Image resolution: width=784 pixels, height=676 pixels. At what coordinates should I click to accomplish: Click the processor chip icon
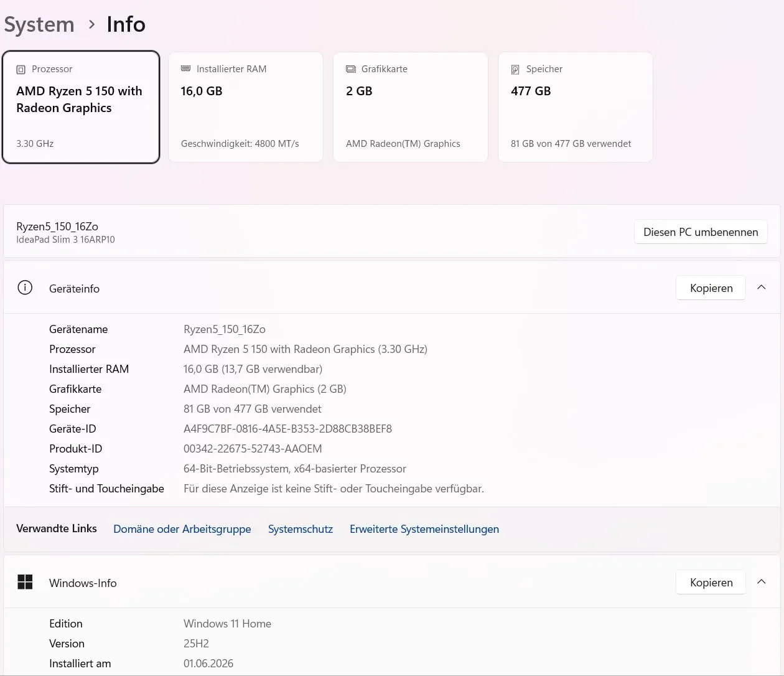pos(21,70)
